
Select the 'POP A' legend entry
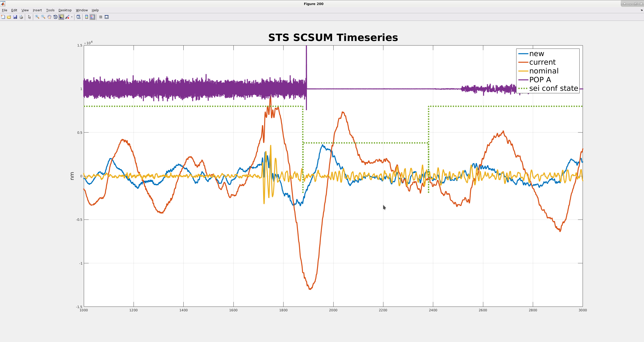[535, 80]
